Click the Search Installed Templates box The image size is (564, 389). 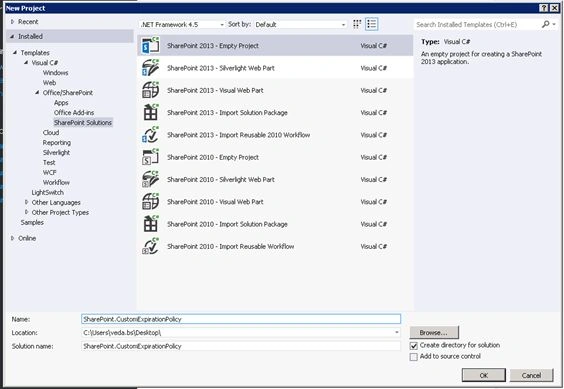(x=478, y=24)
